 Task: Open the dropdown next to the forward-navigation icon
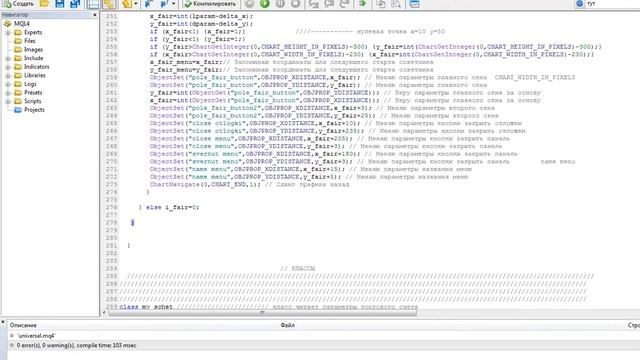(173, 4)
